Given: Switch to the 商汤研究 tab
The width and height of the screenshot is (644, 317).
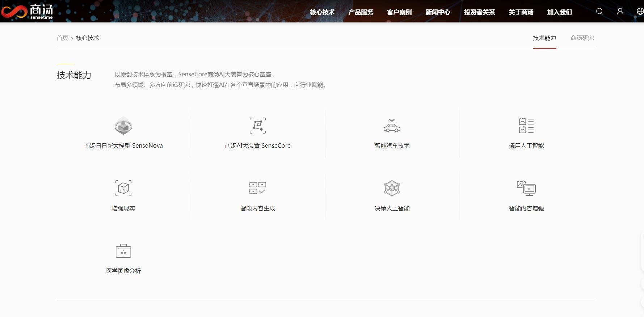Looking at the screenshot, I should [x=582, y=38].
